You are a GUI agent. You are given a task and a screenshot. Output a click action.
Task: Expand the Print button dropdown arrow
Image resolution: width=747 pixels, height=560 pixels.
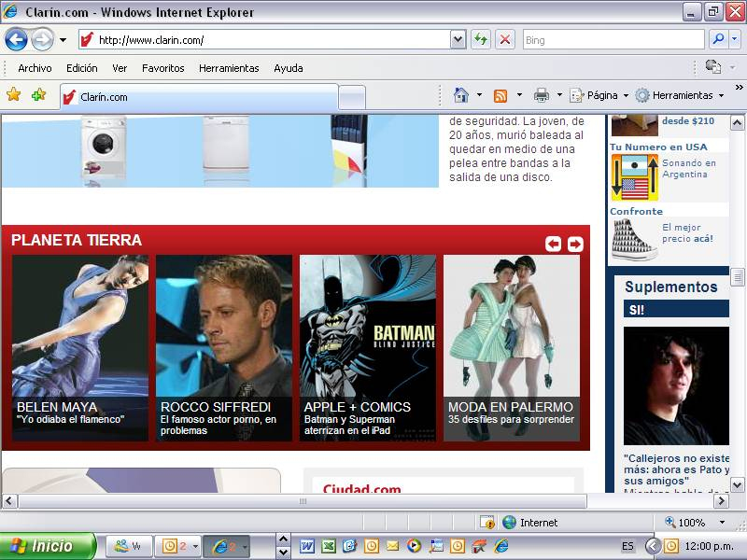click(x=559, y=95)
